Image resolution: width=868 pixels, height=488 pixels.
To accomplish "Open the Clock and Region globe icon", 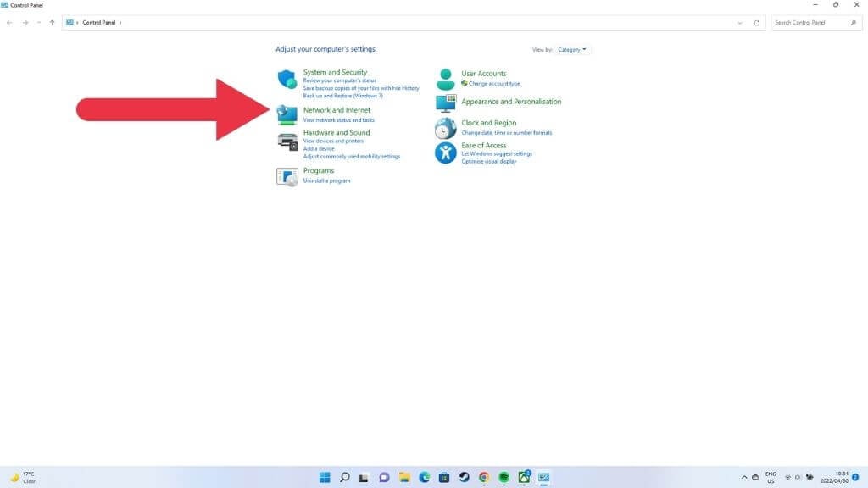I will pos(445,128).
